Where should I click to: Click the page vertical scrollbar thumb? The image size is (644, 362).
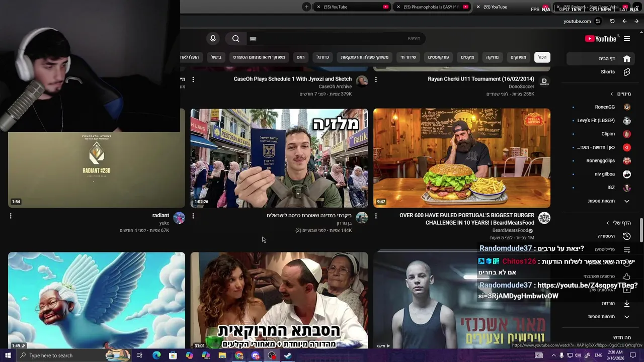[x=641, y=230]
